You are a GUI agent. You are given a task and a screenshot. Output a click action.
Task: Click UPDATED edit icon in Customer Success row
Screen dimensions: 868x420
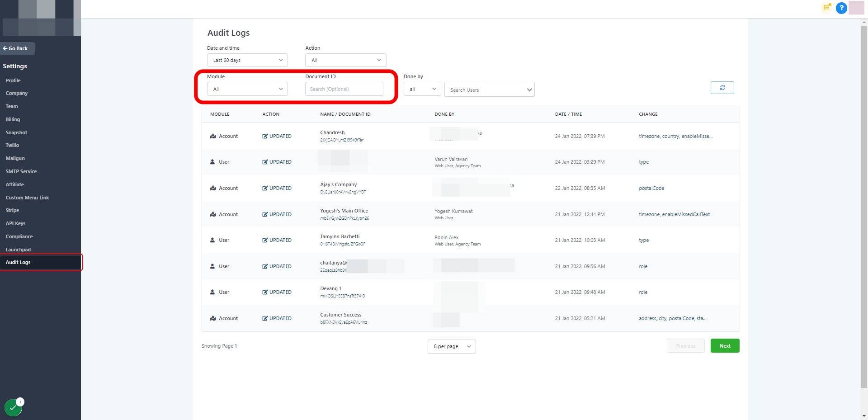(265, 318)
